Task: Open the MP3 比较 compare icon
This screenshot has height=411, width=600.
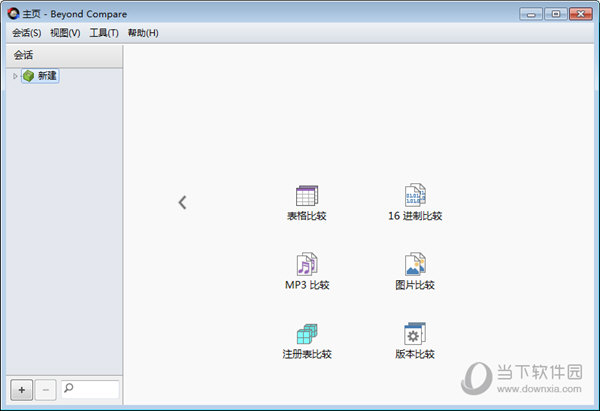Action: [307, 264]
